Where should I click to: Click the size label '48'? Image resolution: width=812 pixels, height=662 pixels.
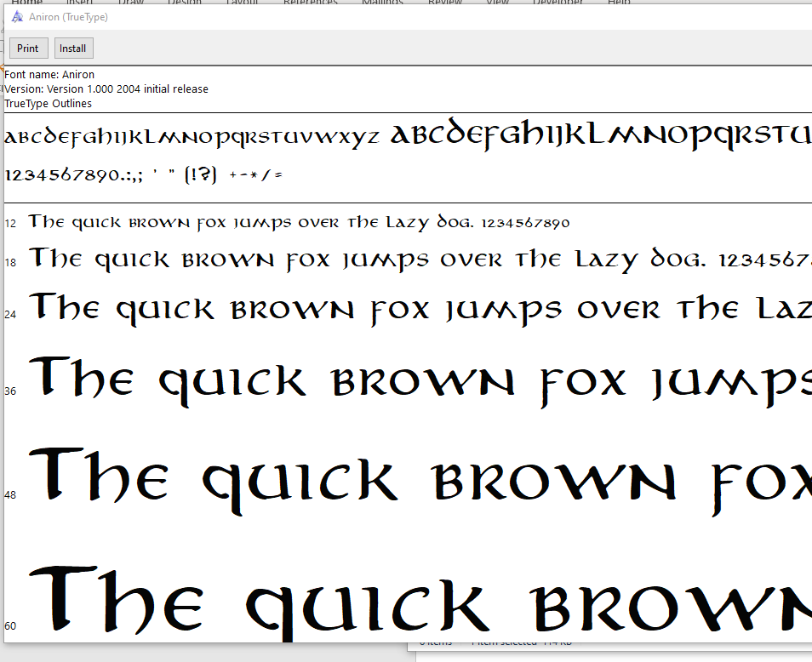[10, 495]
